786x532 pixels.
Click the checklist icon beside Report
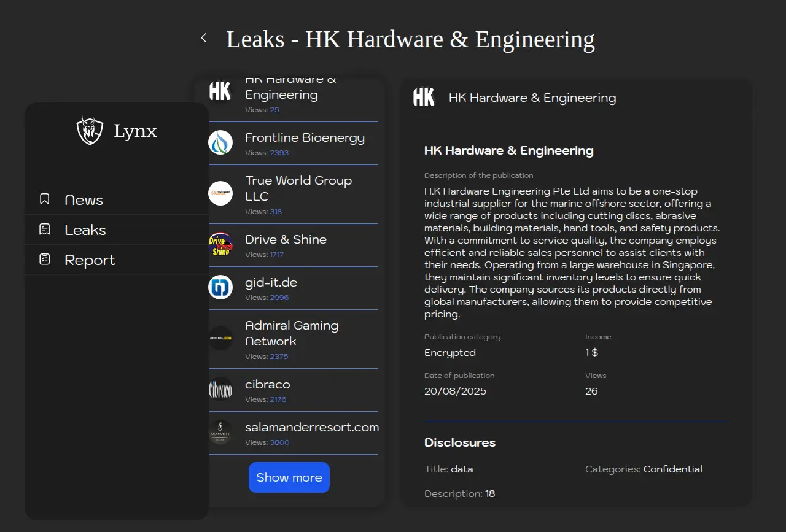point(44,260)
